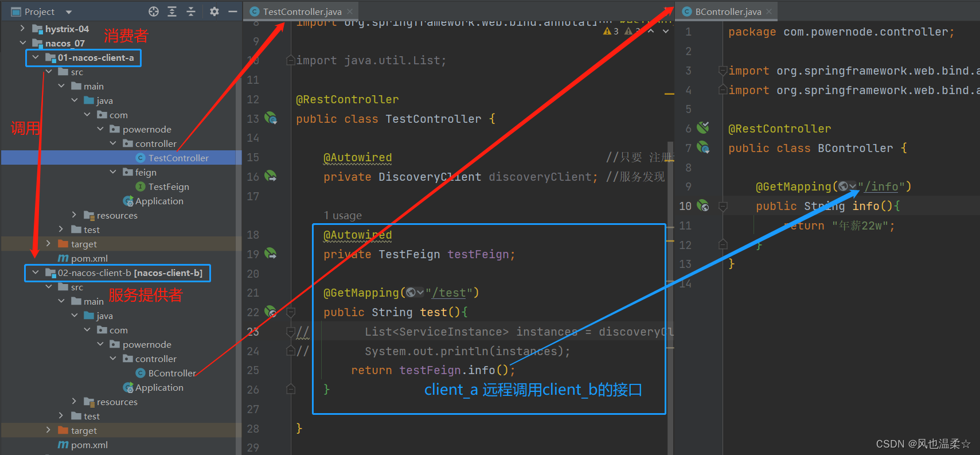This screenshot has height=455, width=980.
Task: Click the Expand All icon in Project toolbar
Action: (x=172, y=11)
